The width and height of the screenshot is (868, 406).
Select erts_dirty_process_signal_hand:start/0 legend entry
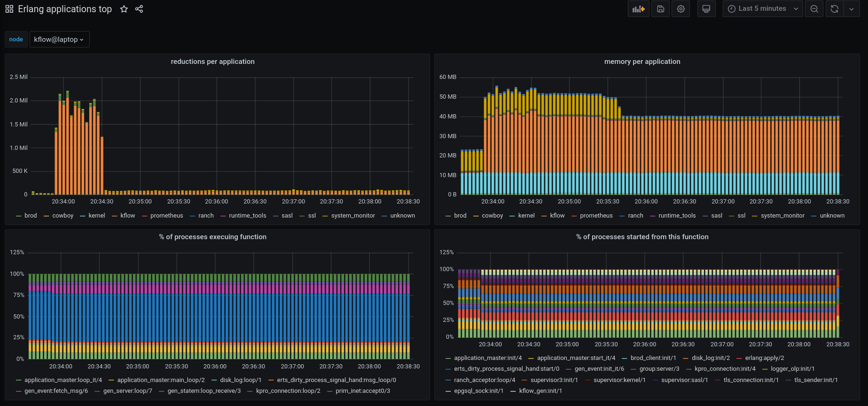click(x=507, y=369)
